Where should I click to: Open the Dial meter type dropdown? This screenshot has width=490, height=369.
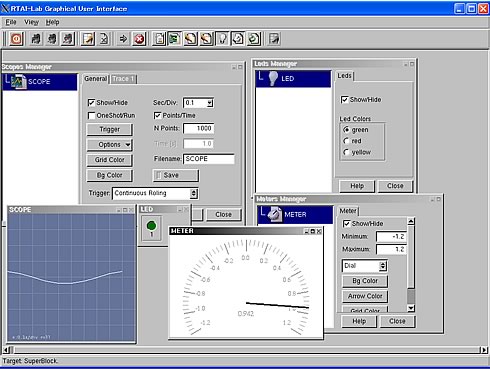365,266
